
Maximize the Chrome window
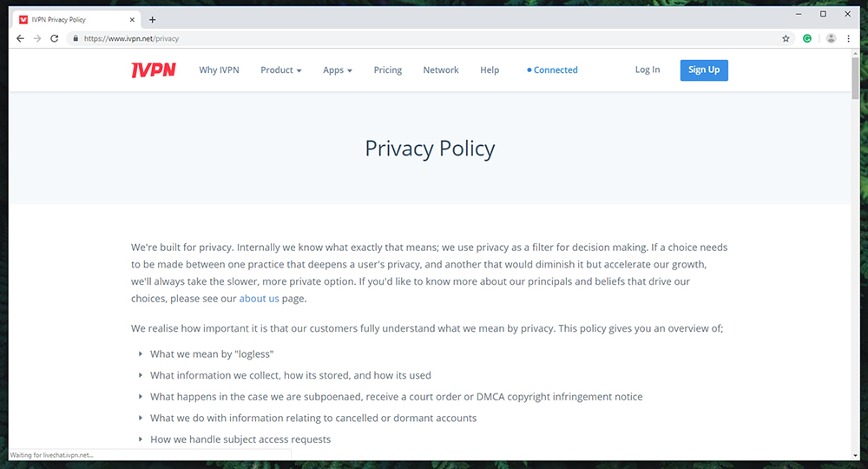(x=823, y=14)
